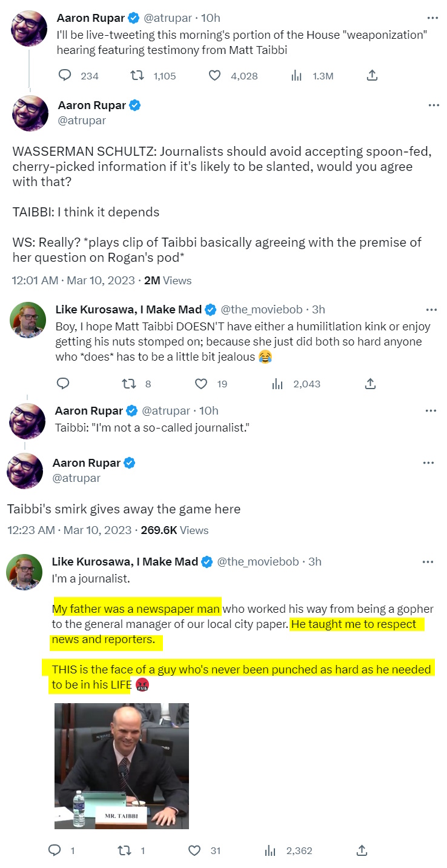Viewport: 447px width, 868px height.
Task: Retweet the humiliation kink reply with 8 retweets
Action: point(129,384)
